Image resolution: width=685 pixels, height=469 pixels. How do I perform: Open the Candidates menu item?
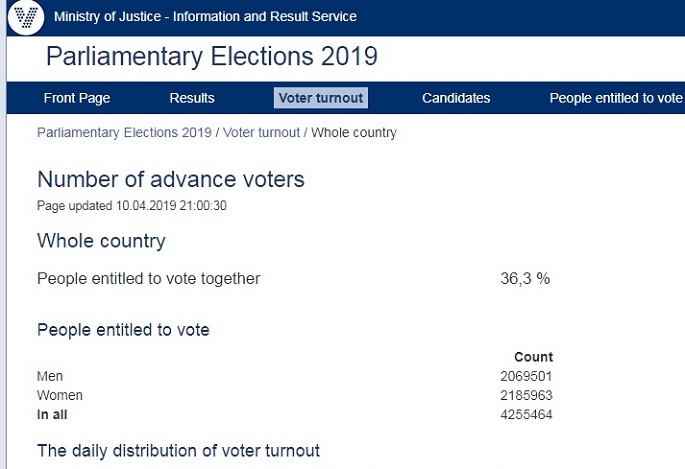pyautogui.click(x=456, y=98)
